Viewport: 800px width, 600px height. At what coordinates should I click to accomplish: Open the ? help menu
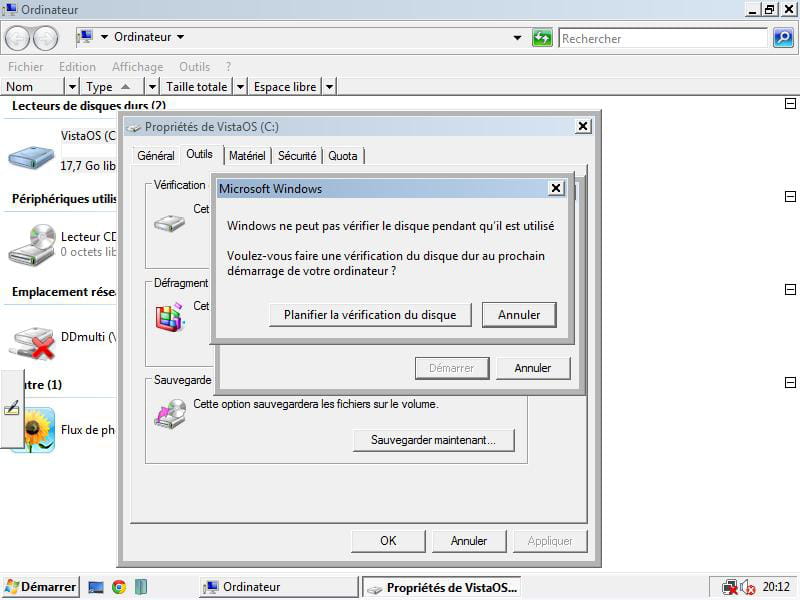(228, 67)
